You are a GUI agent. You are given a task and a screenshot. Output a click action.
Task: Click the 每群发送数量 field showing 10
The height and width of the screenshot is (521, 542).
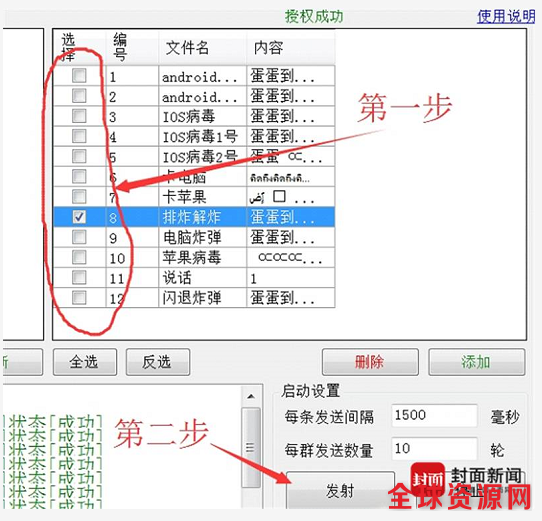click(x=434, y=449)
